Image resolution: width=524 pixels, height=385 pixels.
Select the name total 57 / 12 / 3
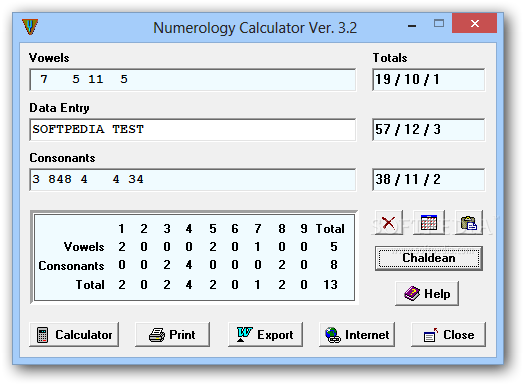[428, 130]
